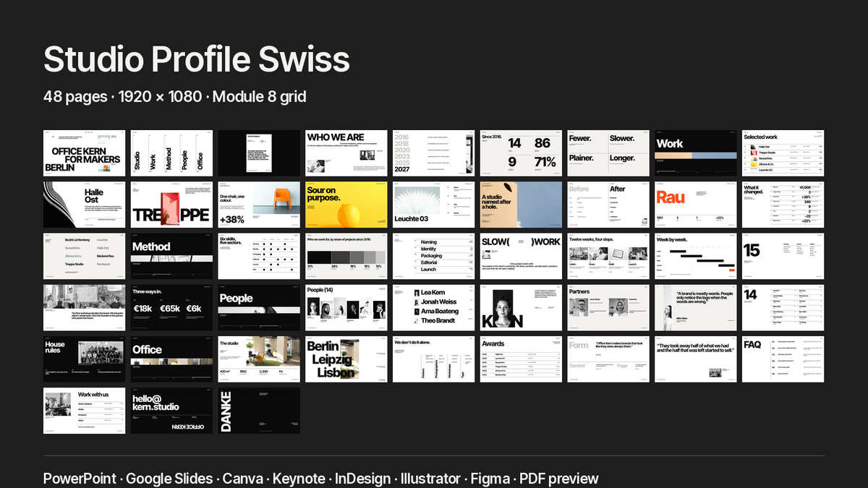
Task: Select the dark Office divider slide
Action: tap(171, 359)
